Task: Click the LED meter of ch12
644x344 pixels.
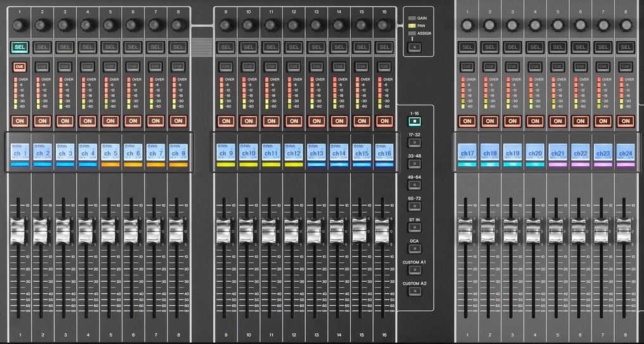Action: tap(289, 93)
